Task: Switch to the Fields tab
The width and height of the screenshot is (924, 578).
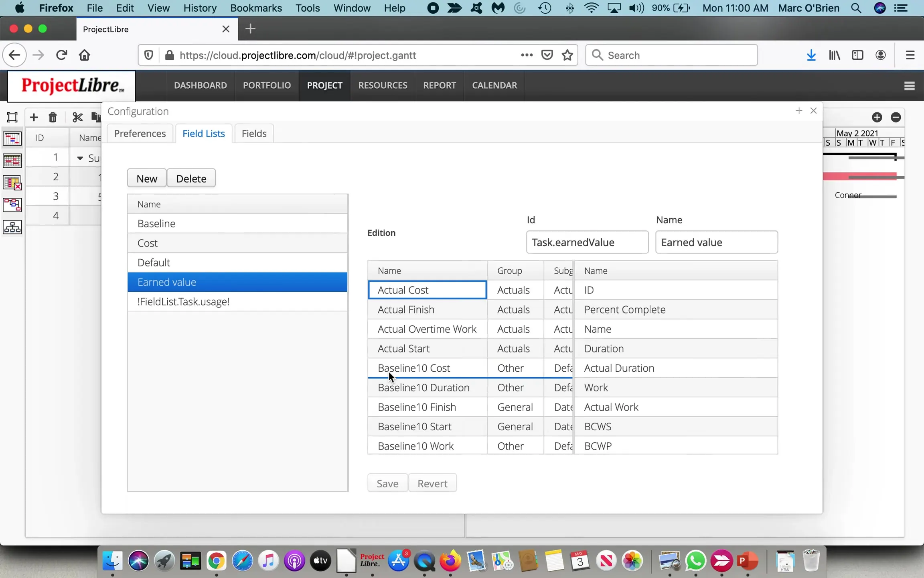Action: [254, 133]
